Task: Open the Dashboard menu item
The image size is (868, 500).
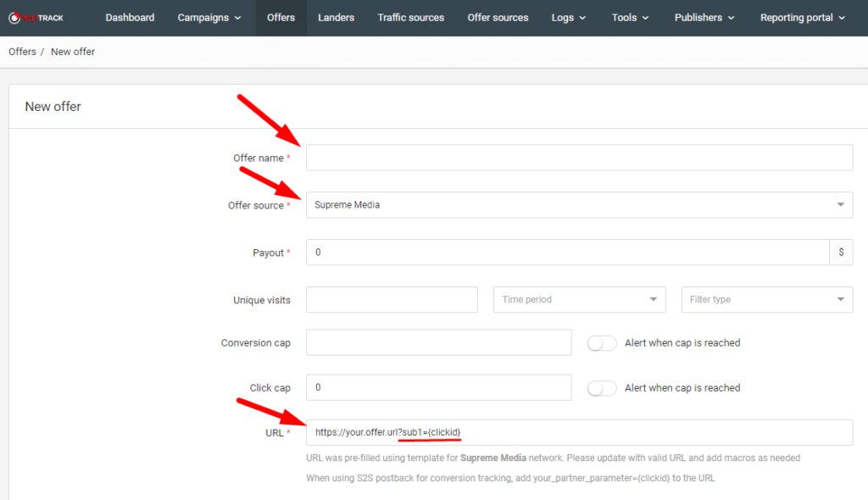Action: click(130, 18)
